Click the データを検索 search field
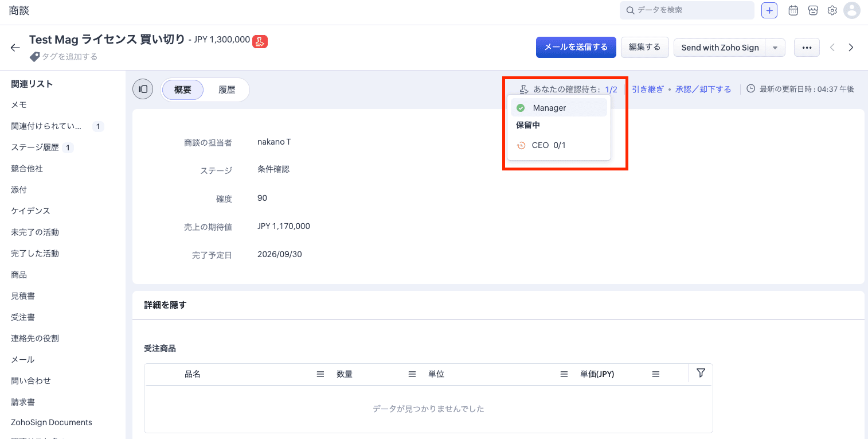 click(687, 10)
